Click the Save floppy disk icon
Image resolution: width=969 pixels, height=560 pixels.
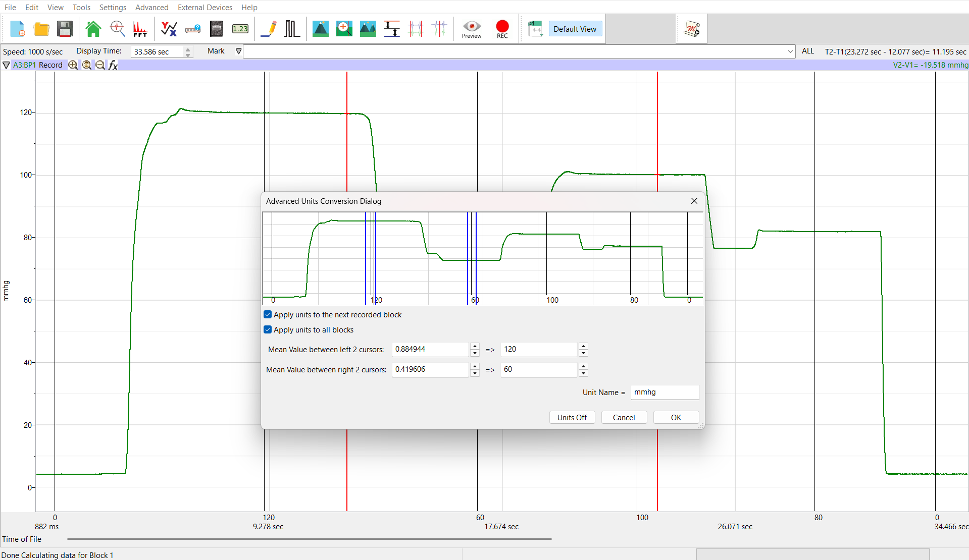point(65,29)
